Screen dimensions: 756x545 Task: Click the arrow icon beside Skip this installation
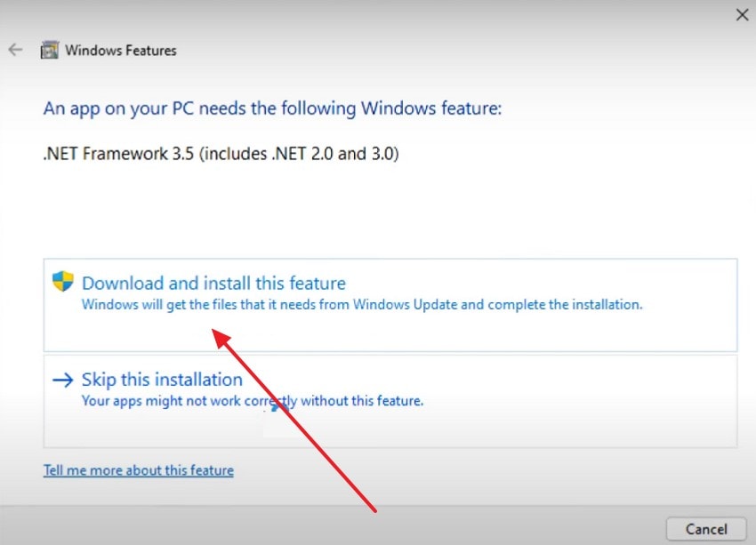[62, 380]
